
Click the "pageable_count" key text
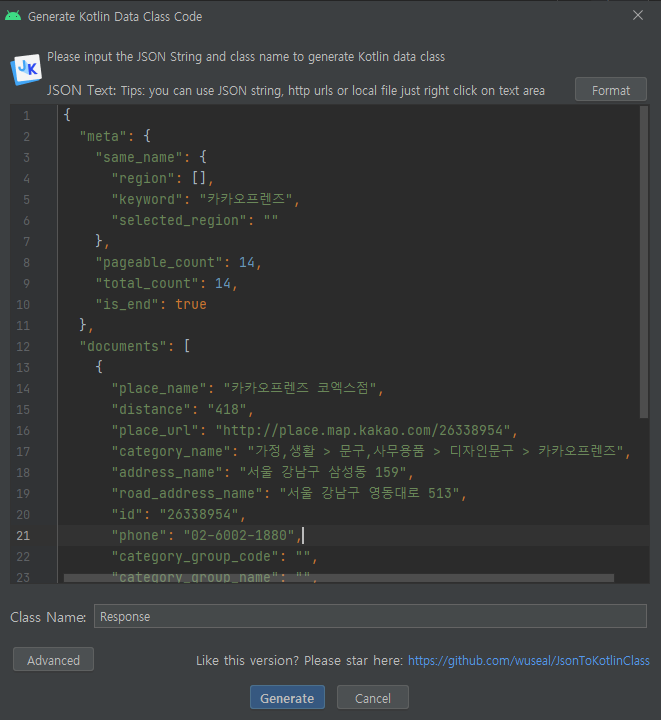coord(159,262)
